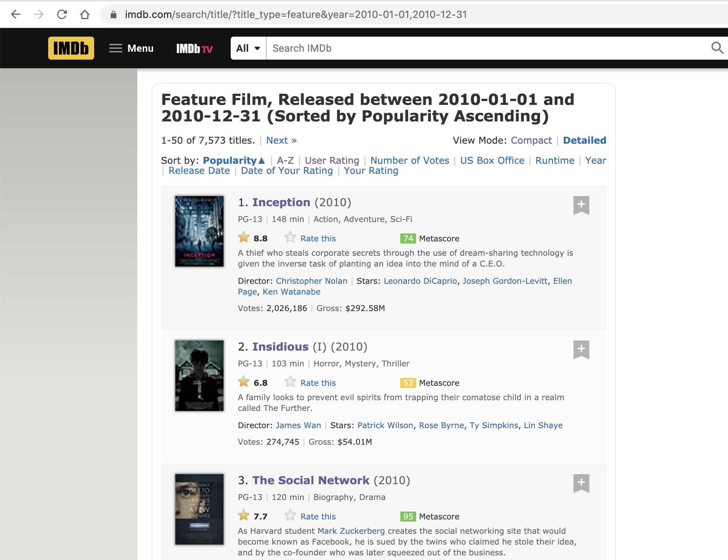728x560 pixels.
Task: Sort results by User Rating
Action: (x=332, y=161)
